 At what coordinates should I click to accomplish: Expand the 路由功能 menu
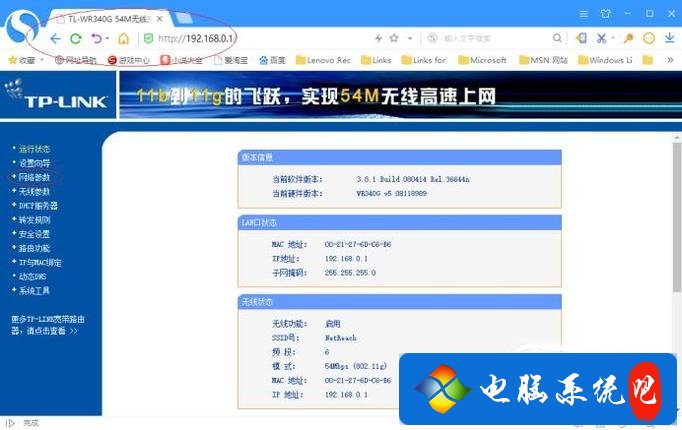pyautogui.click(x=34, y=248)
